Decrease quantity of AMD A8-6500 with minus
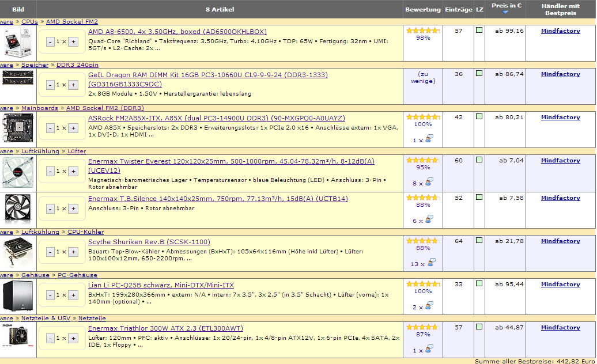Screen dimensions: 597x364 click(x=50, y=41)
